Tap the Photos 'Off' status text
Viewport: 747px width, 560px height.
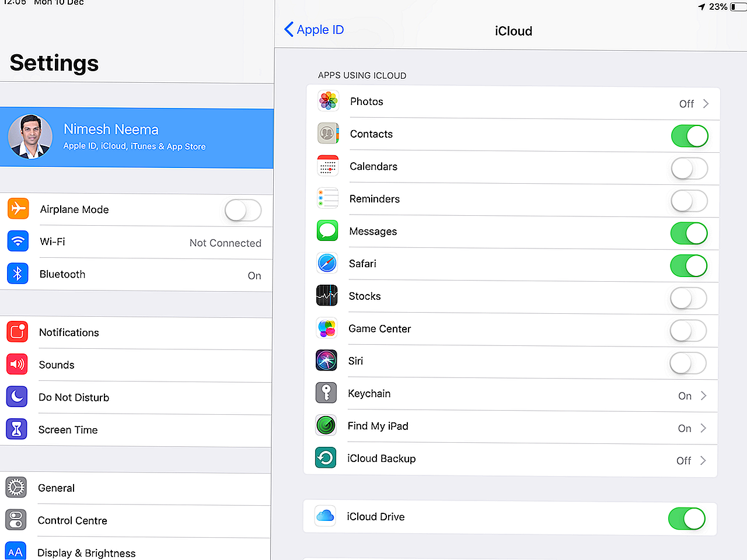[x=686, y=104]
